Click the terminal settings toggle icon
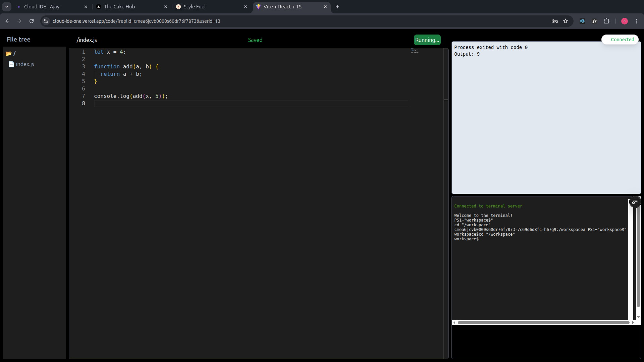Viewport: 644px width, 362px height. click(x=635, y=202)
